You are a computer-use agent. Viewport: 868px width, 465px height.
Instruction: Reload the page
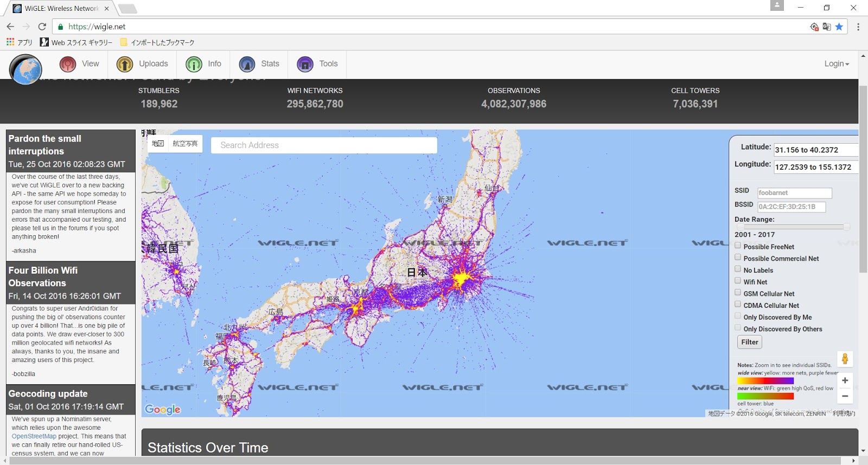point(42,27)
